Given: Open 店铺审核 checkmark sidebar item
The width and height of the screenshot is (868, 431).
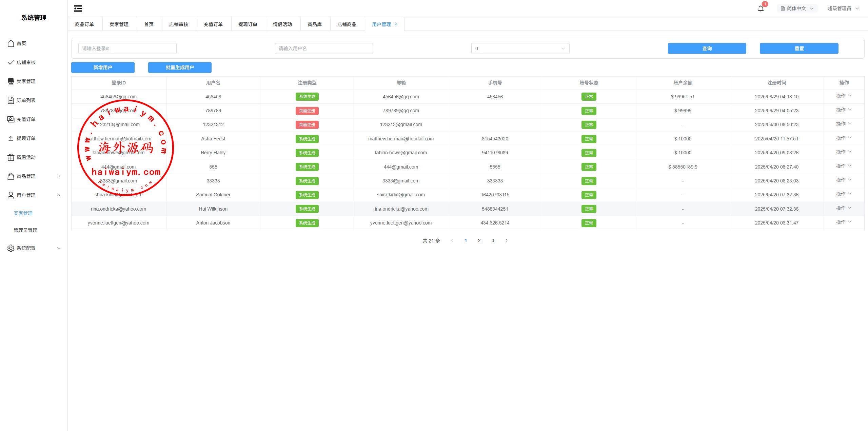Looking at the screenshot, I should pos(11,62).
